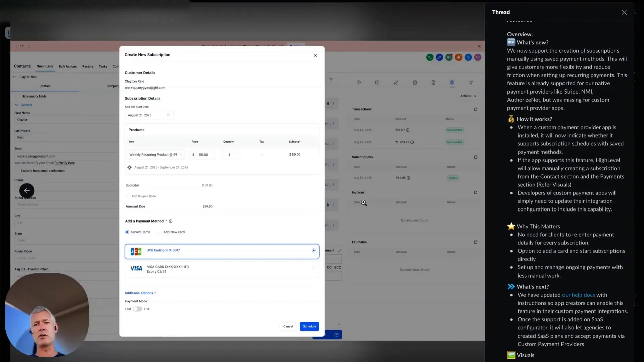Go to previous record arrow beside 1/1
644x362 pixels.
click(x=16, y=46)
